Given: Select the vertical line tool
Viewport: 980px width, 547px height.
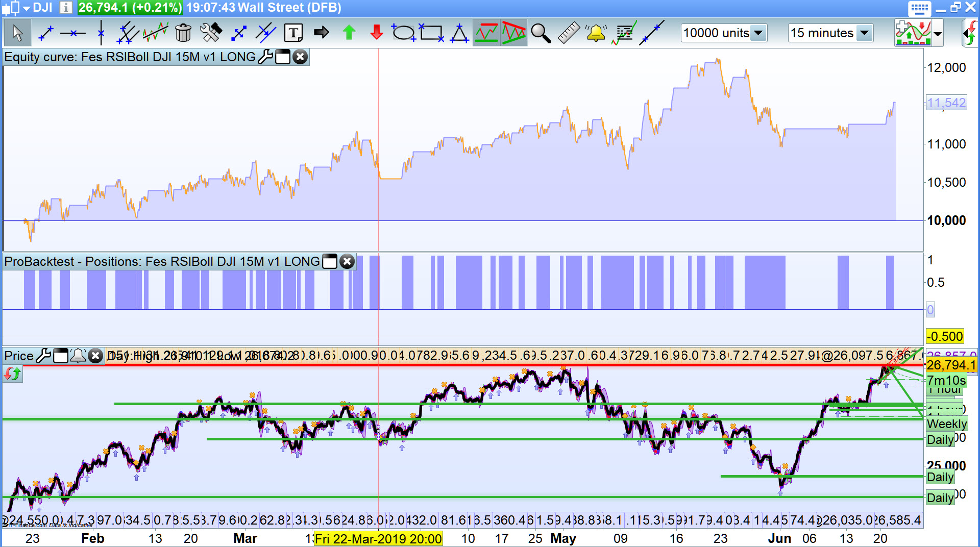Looking at the screenshot, I should click(101, 33).
